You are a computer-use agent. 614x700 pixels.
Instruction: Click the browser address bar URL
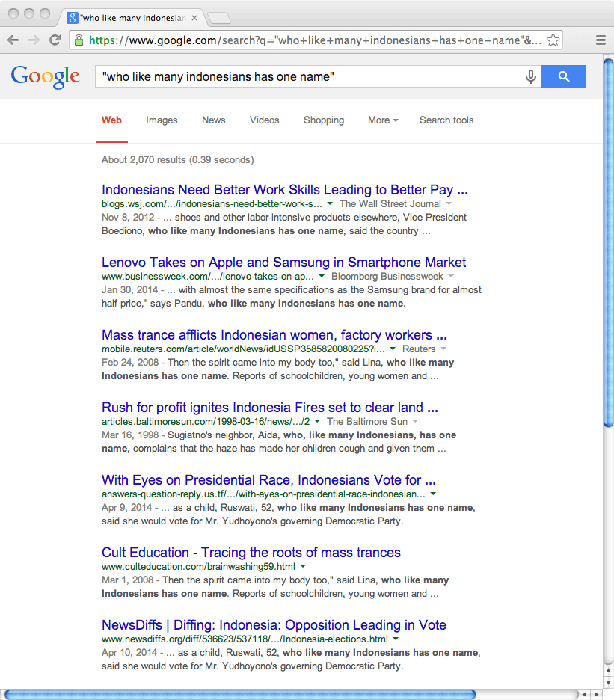coord(315,40)
